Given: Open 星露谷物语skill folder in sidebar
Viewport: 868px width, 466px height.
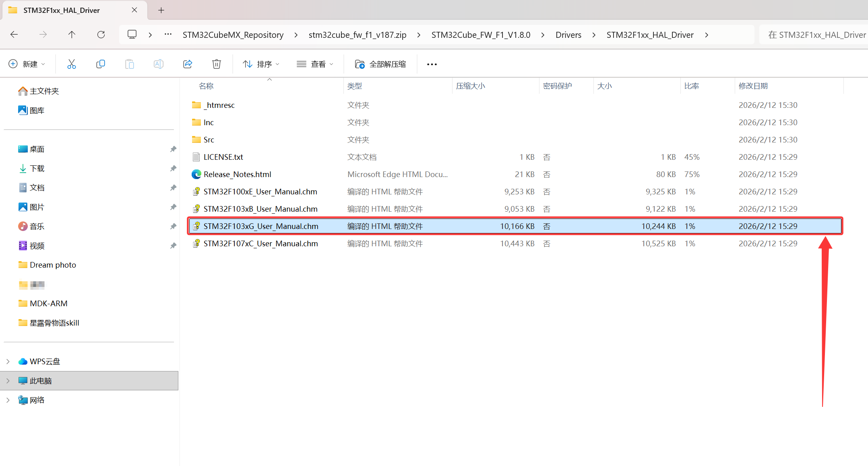Looking at the screenshot, I should [x=49, y=323].
